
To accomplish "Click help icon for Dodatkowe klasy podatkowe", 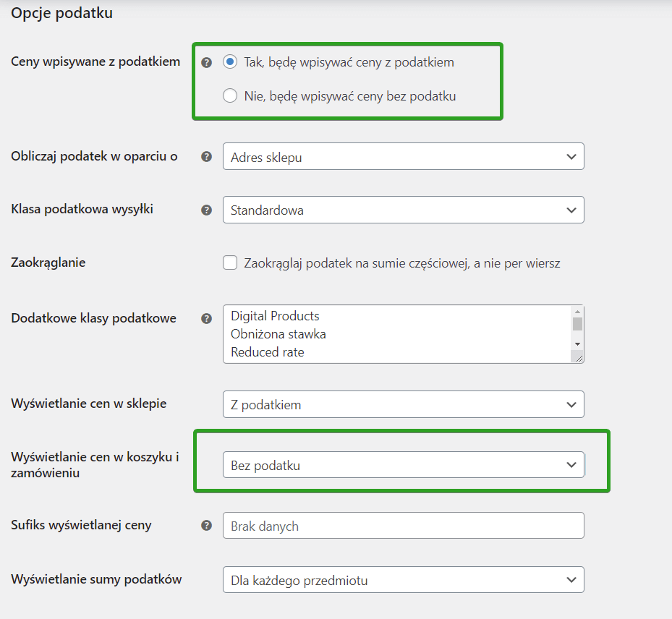I will (x=207, y=318).
